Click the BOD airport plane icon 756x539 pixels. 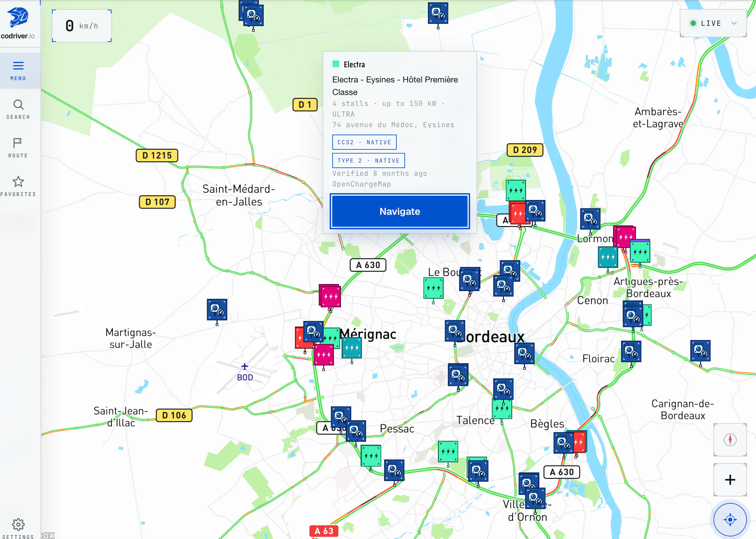pyautogui.click(x=245, y=366)
